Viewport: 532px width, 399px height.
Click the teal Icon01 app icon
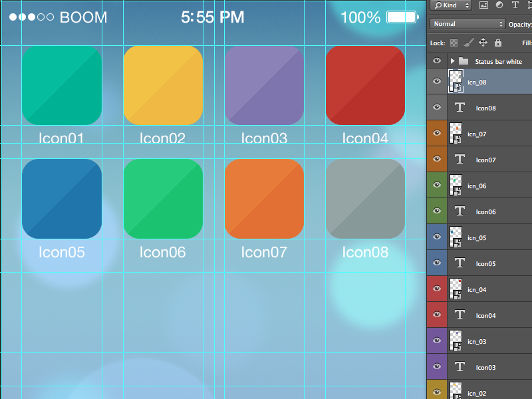[x=62, y=86]
